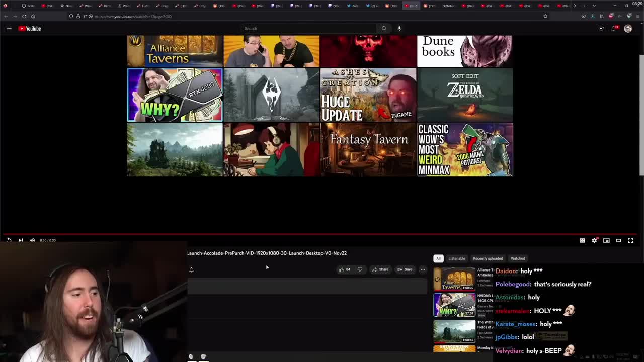644x362 pixels.
Task: Open a new browser tab plus
Action: tap(584, 6)
